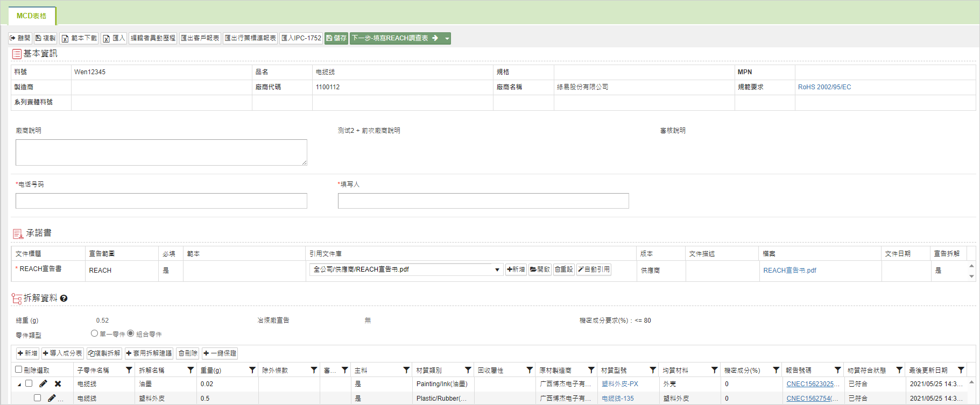
Task: Export industry standard report 匯出行業標準報表
Action: tap(250, 38)
